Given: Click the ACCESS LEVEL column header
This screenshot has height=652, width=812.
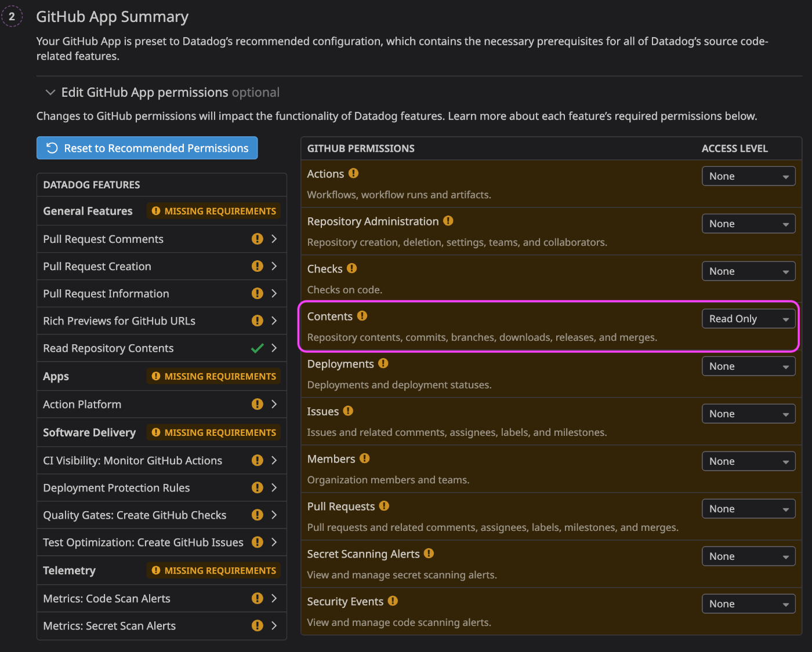Looking at the screenshot, I should [x=735, y=148].
